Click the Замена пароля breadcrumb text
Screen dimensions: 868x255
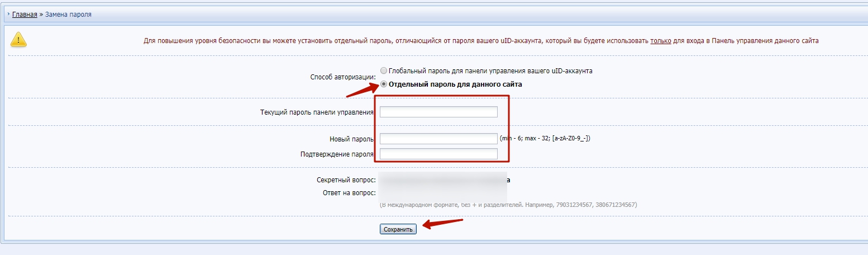click(x=68, y=15)
